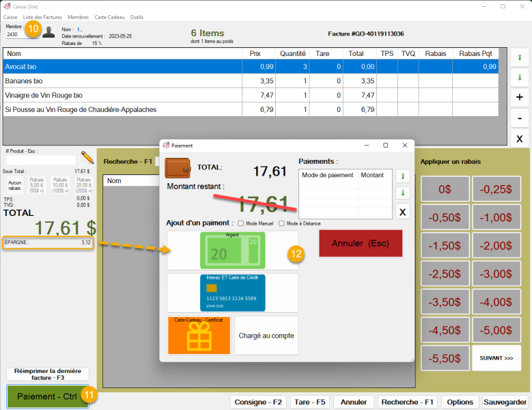Image resolution: width=532 pixels, height=410 pixels.
Task: Move selected invoice item up with green arrow
Action: click(x=520, y=57)
